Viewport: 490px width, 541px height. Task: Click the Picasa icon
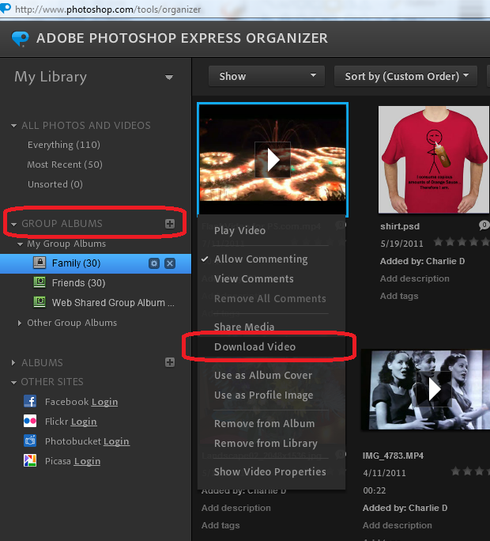coord(30,461)
